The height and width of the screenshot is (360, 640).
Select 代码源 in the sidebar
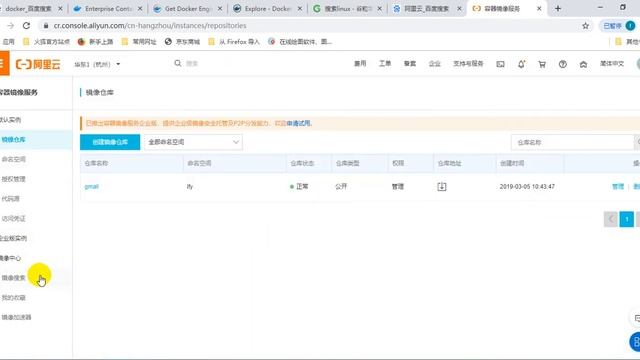(x=11, y=199)
